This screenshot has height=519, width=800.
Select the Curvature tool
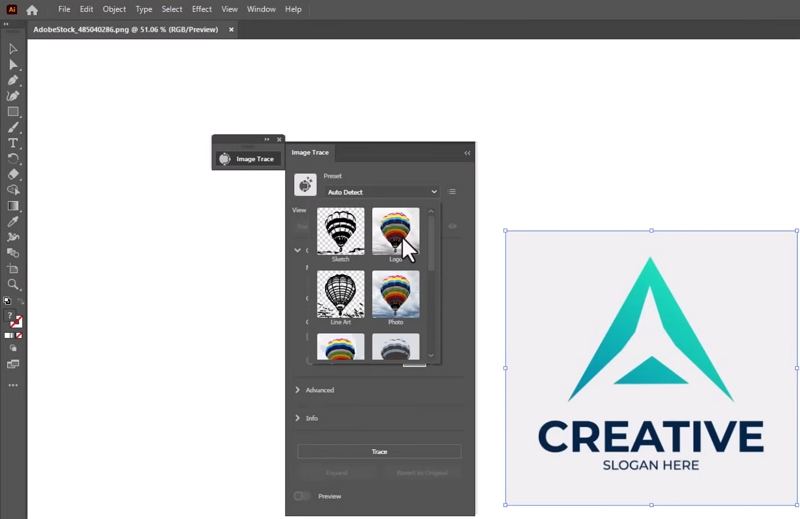pyautogui.click(x=13, y=96)
